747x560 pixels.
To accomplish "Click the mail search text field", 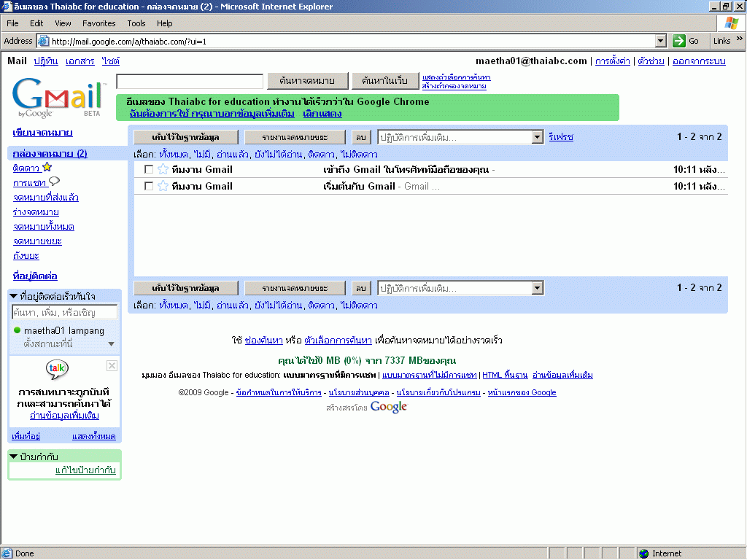I will tap(190, 81).
